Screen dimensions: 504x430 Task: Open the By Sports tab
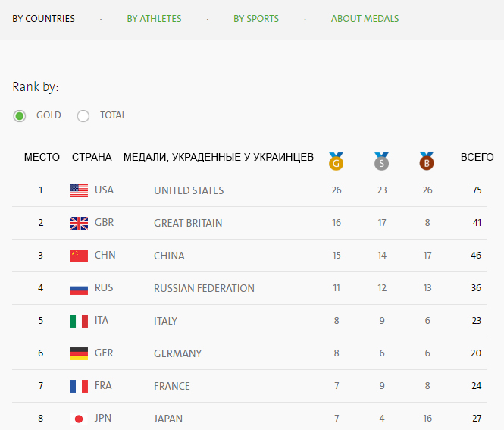pyautogui.click(x=256, y=19)
